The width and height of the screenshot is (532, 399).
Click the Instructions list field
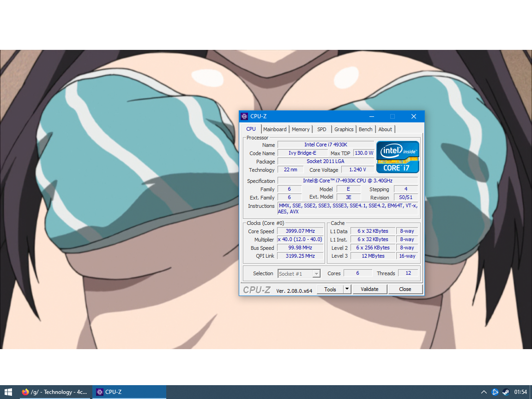(x=348, y=209)
